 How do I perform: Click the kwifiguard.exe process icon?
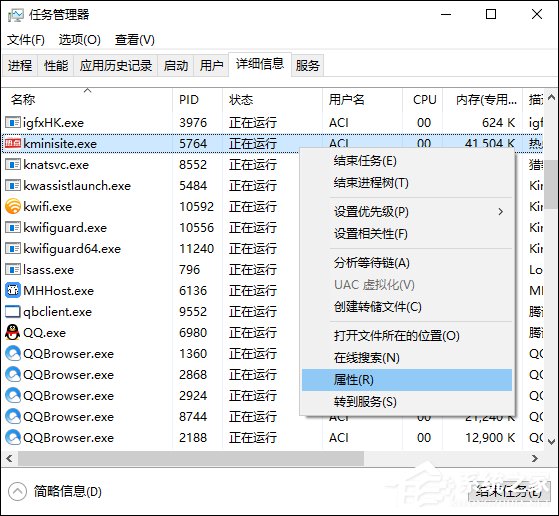coord(13,228)
